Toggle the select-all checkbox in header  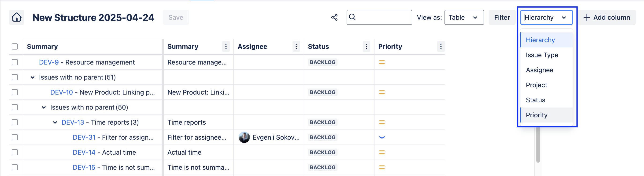pos(15,46)
